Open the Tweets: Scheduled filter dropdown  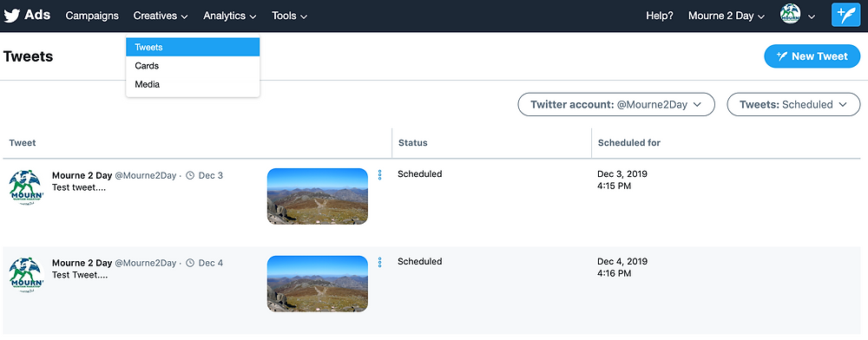(x=793, y=104)
